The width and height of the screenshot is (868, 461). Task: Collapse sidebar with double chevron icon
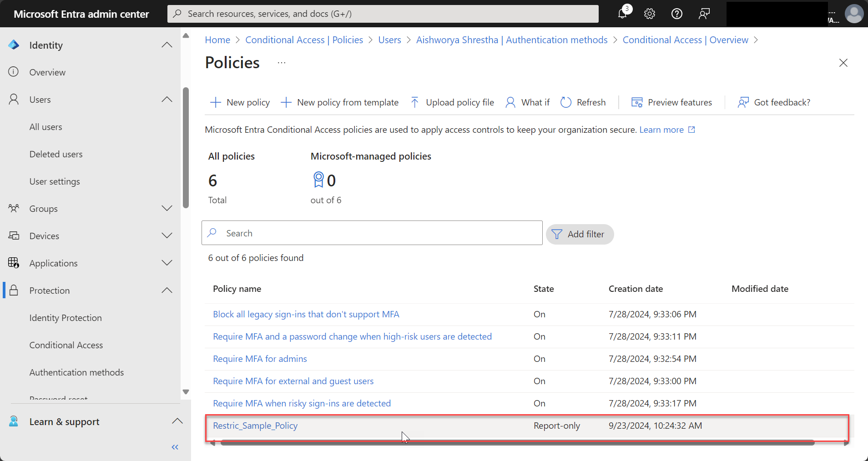[x=175, y=447]
